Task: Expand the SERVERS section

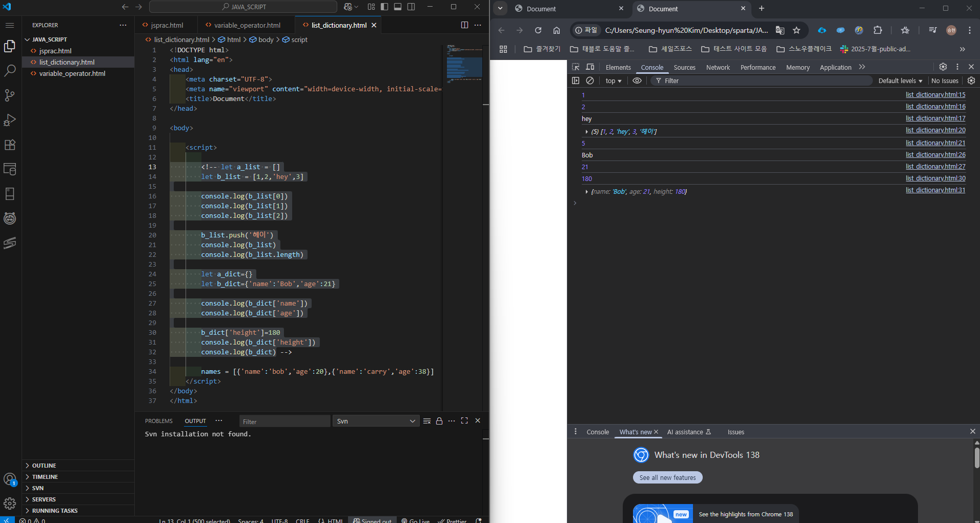Action: tap(78, 499)
